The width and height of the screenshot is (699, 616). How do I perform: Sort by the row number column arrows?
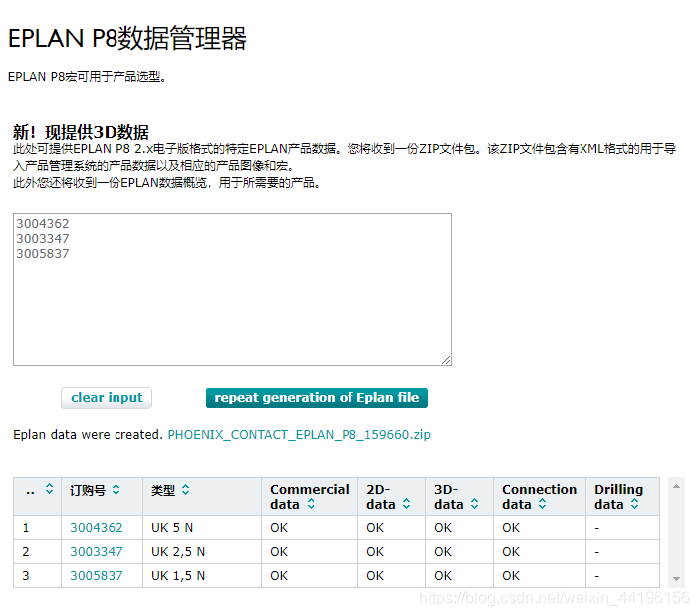[x=49, y=490]
